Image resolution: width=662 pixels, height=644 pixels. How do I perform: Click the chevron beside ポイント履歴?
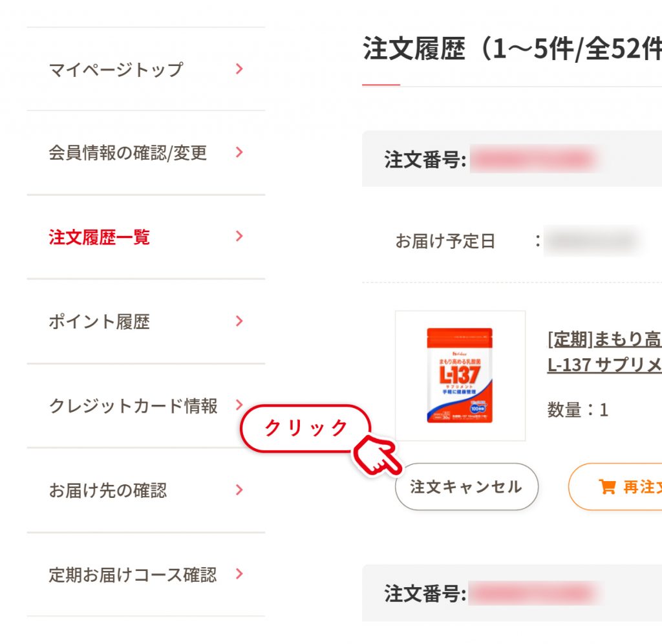[239, 321]
